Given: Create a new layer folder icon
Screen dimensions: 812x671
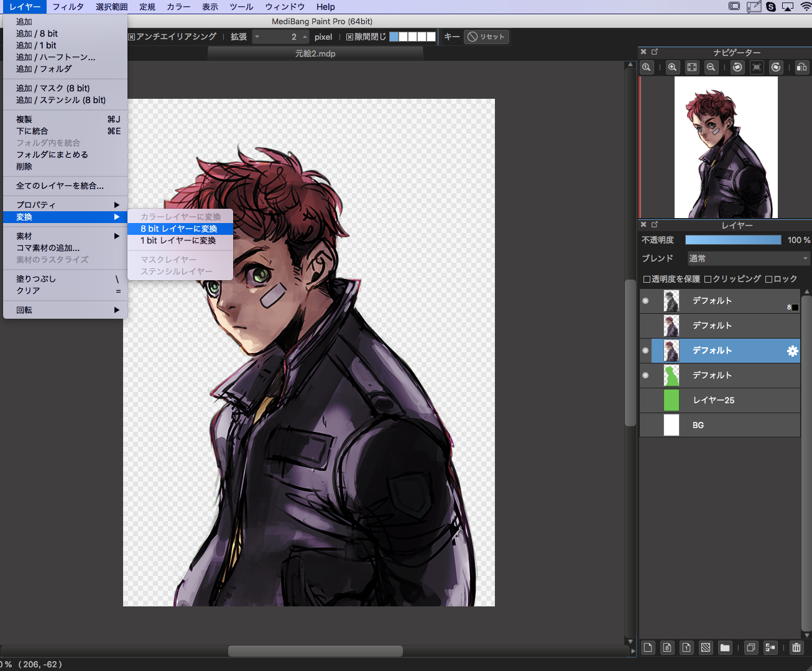Looking at the screenshot, I should (x=725, y=647).
